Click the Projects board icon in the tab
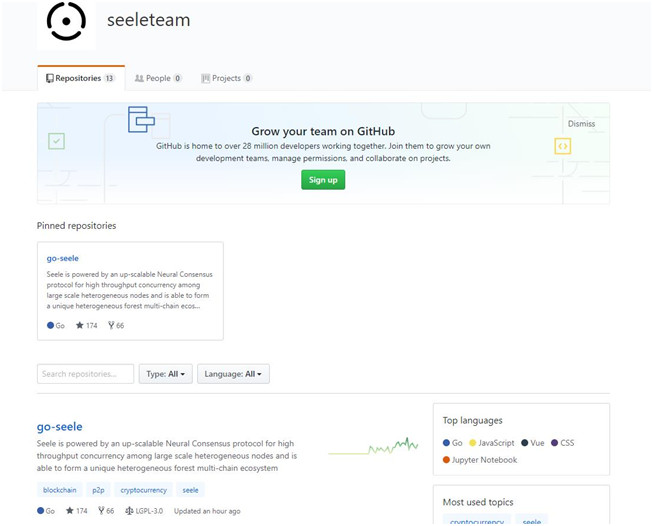This screenshot has height=526, width=653. 205,78
